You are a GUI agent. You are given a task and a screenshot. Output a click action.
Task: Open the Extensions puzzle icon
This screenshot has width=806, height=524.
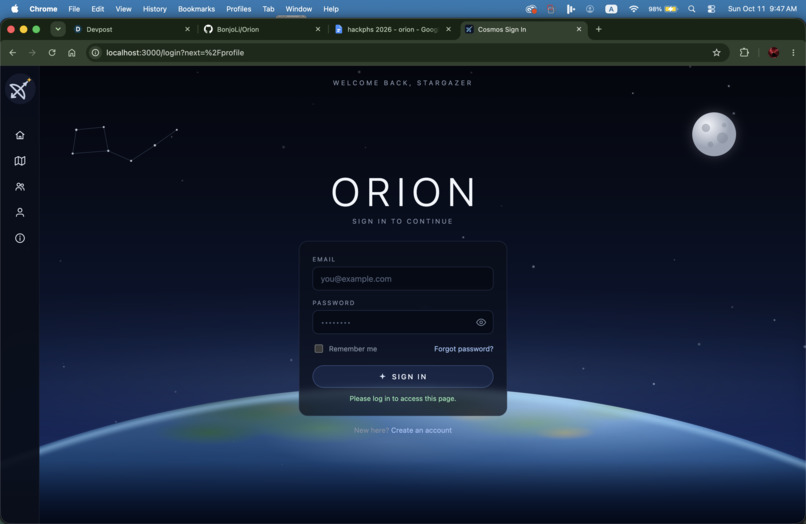click(744, 52)
